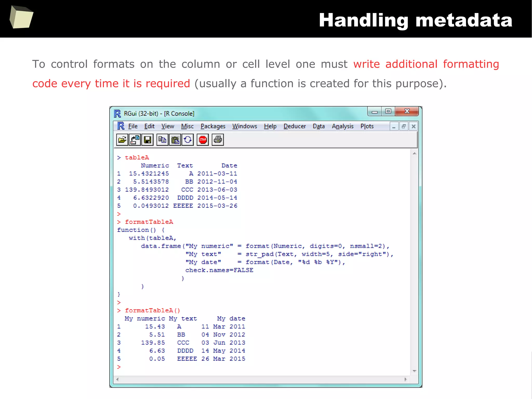Open the Edit menu
The height and width of the screenshot is (399, 532).
click(149, 126)
